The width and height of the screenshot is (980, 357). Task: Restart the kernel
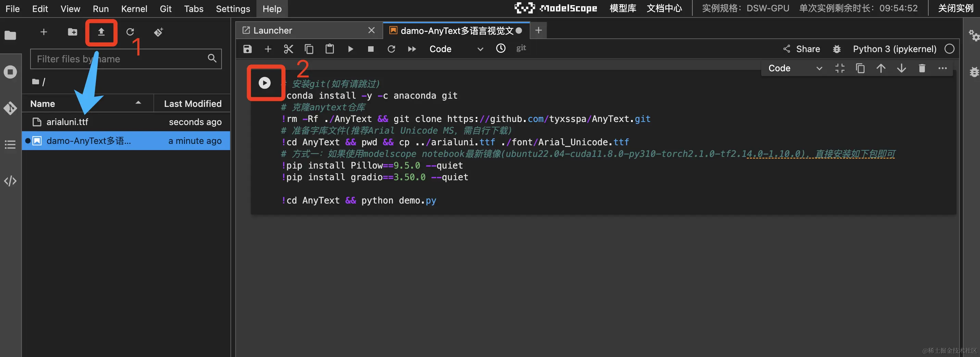[391, 49]
